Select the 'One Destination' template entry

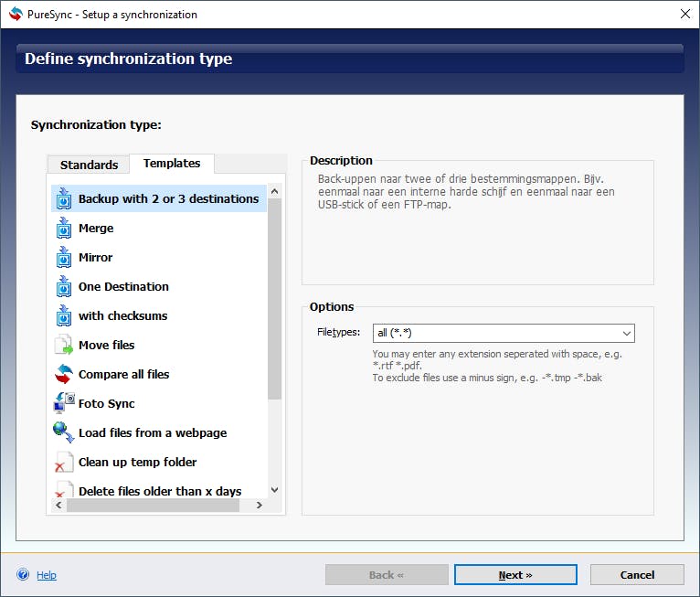[159, 287]
